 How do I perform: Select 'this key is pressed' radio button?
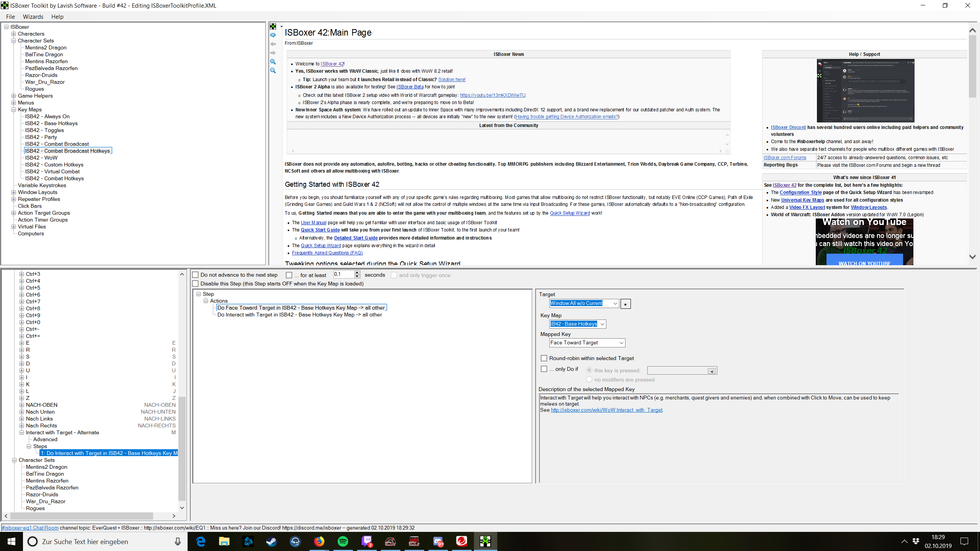point(589,370)
